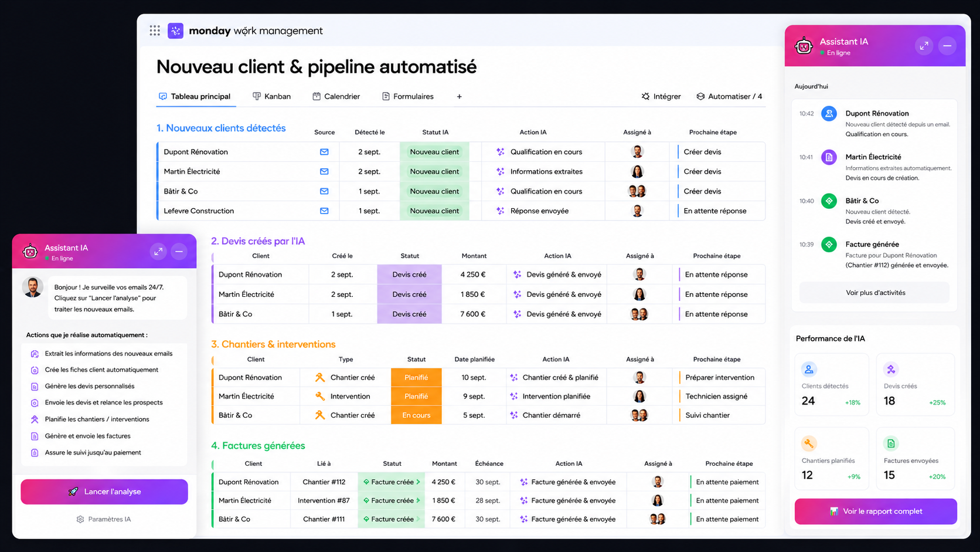Viewport: 980px width, 552px height.
Task: Click the user avatar in the chat greeting message
Action: tap(33, 287)
